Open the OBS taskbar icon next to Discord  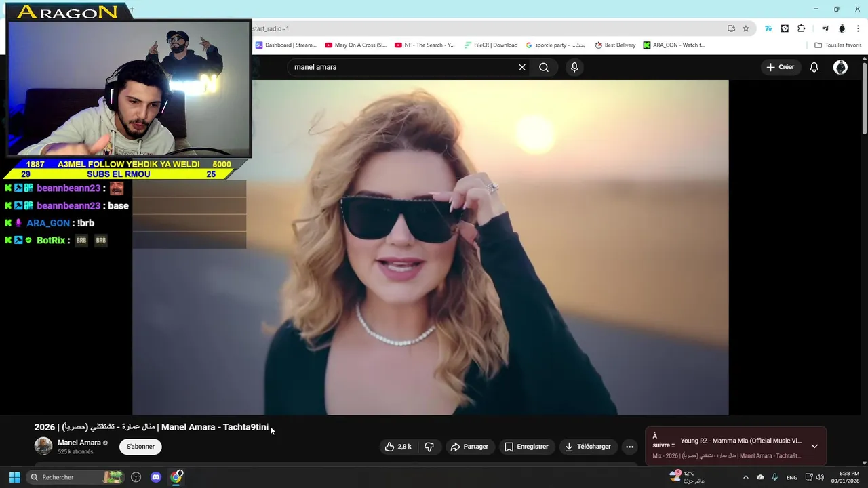tap(136, 477)
